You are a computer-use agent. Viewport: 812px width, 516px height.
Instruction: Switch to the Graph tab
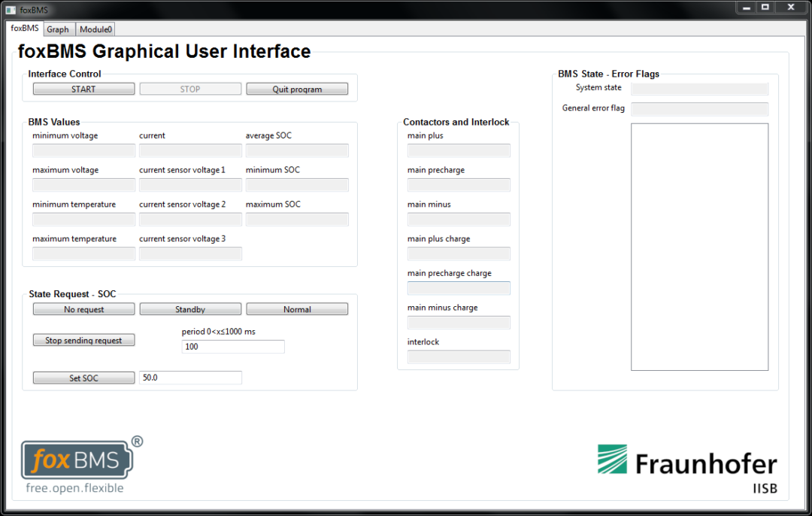(59, 29)
